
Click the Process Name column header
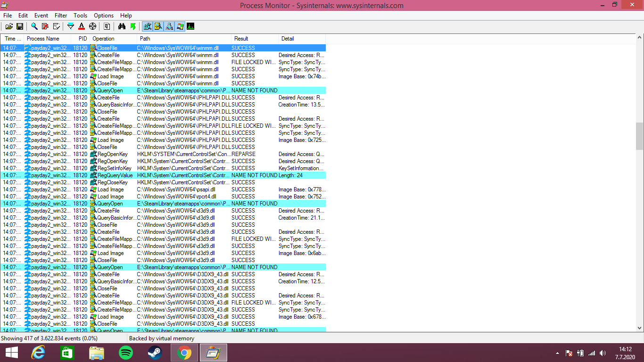click(47, 39)
